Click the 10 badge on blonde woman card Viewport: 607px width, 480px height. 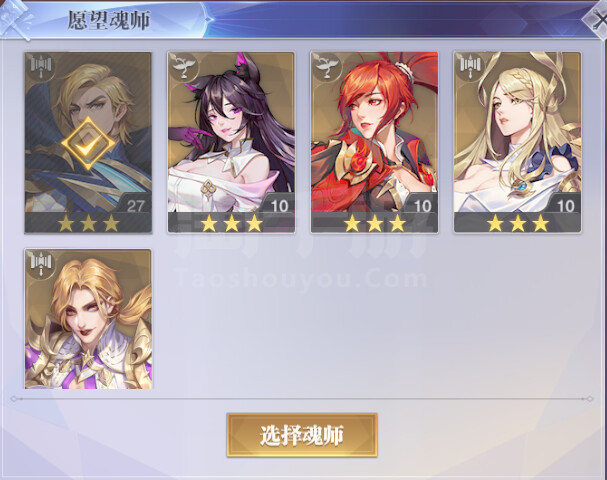click(x=565, y=206)
